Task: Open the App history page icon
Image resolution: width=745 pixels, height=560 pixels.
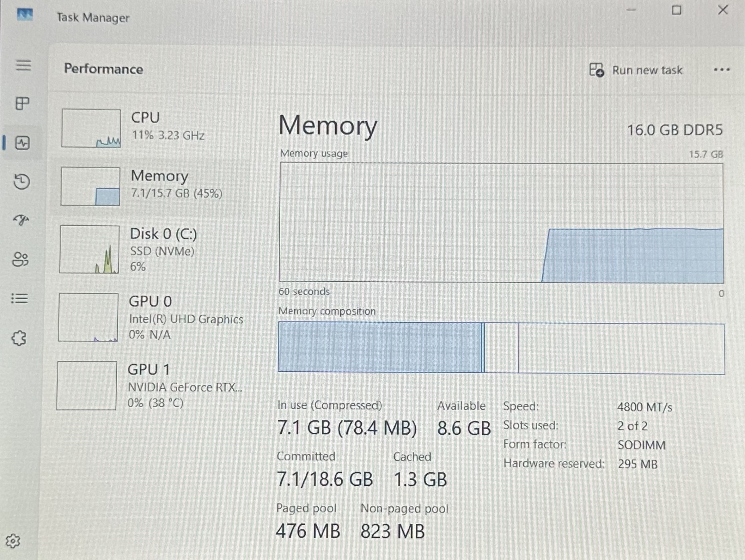Action: [x=22, y=181]
